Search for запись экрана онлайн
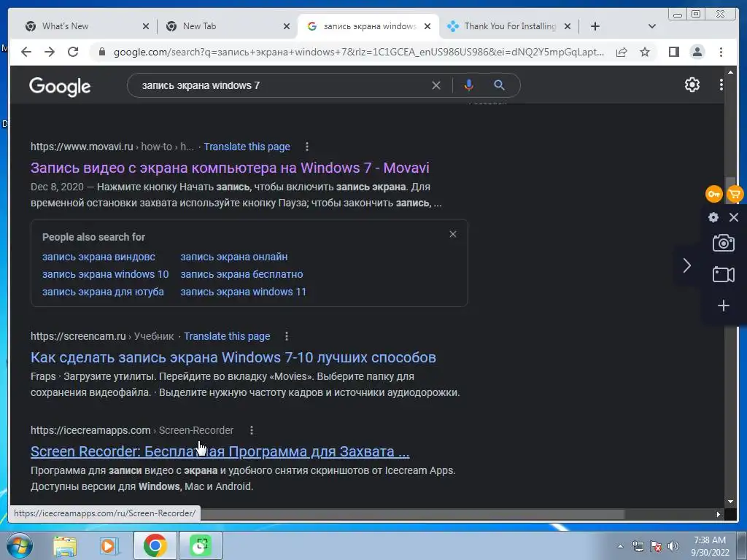 pos(234,257)
